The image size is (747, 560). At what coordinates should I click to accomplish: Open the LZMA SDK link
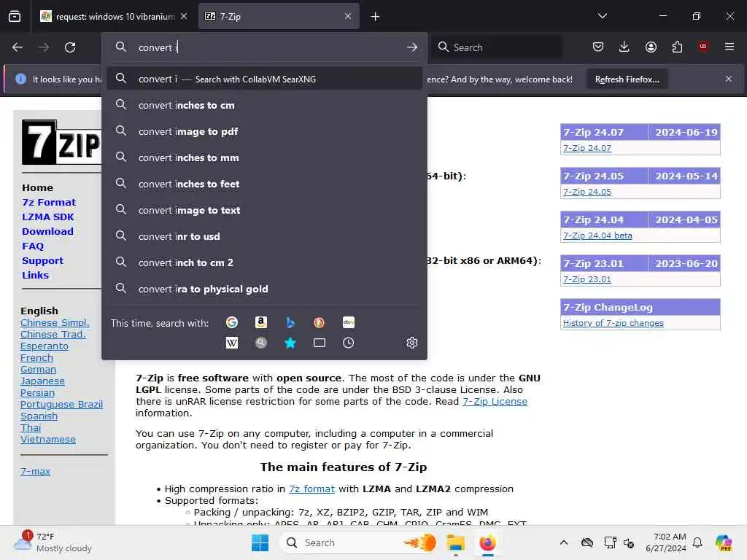point(47,217)
